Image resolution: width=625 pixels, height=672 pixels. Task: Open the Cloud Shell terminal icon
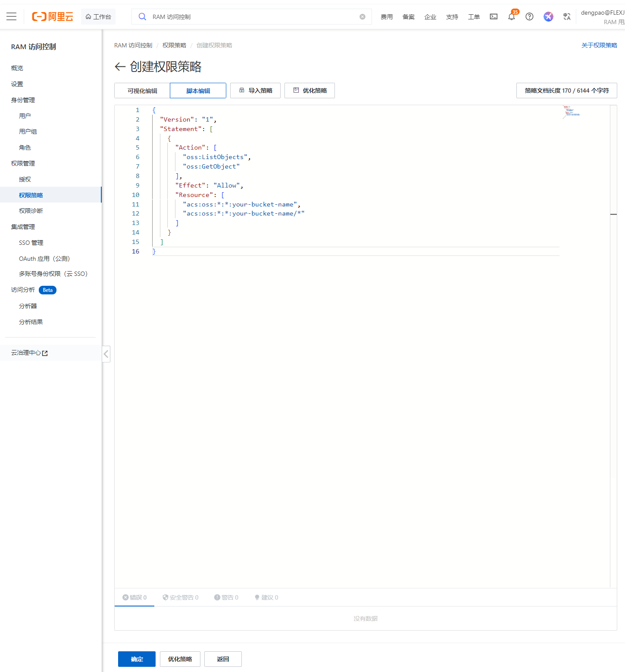[x=494, y=17]
